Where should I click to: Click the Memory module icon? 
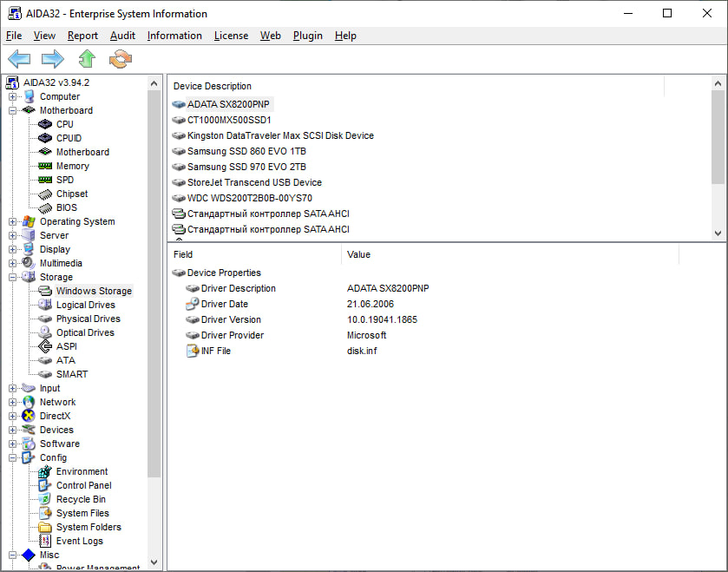coord(45,166)
